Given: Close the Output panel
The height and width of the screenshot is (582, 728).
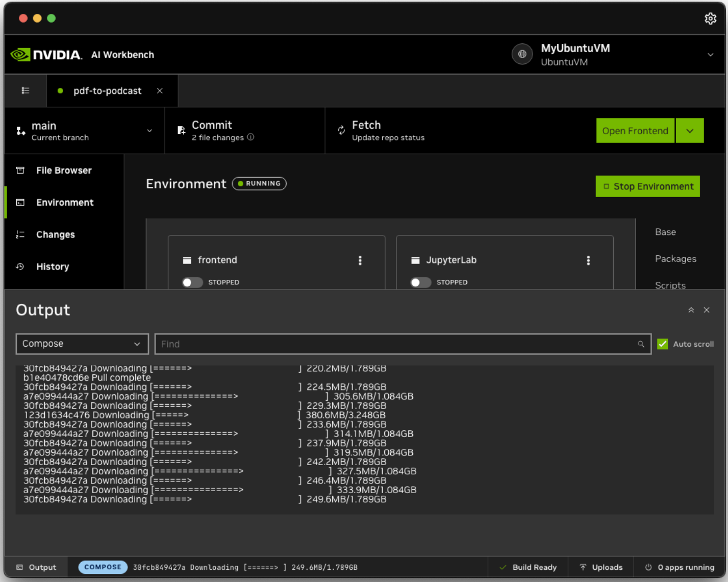Looking at the screenshot, I should [707, 310].
